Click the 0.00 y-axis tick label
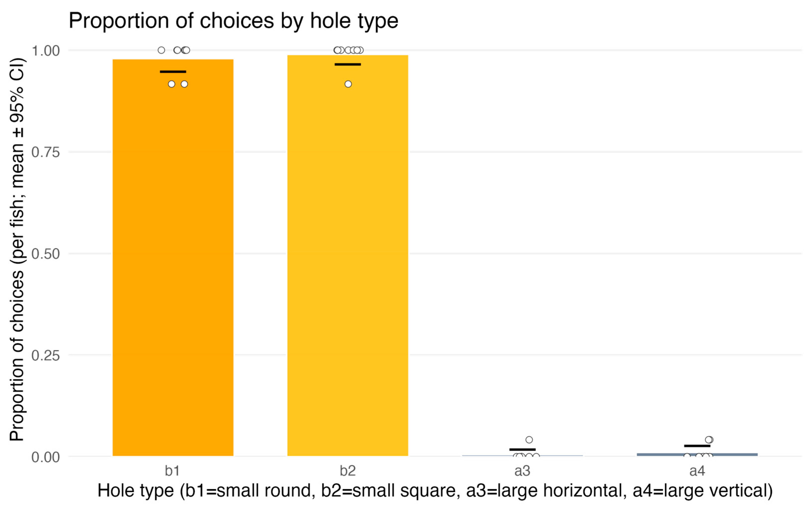Screen dimensions: 812x507 (46, 457)
